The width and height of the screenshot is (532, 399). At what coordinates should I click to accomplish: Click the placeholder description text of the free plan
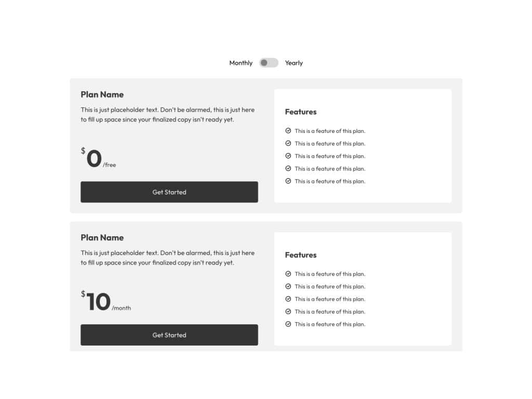point(167,115)
